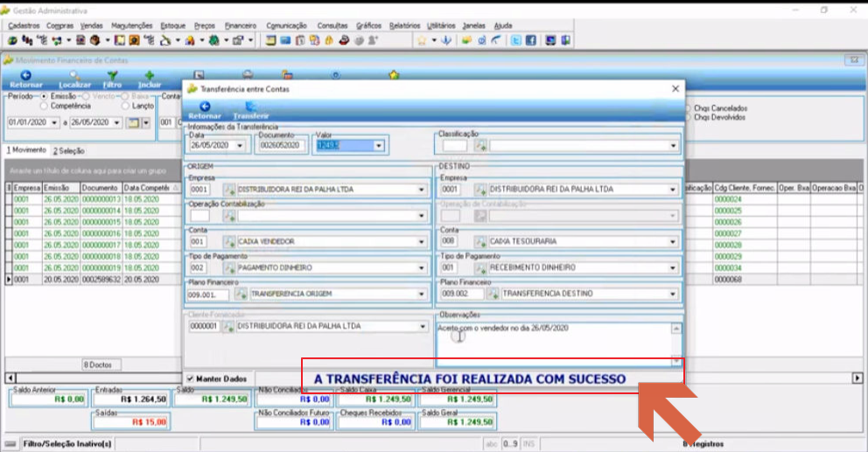Open the Financeiro menu

[241, 25]
